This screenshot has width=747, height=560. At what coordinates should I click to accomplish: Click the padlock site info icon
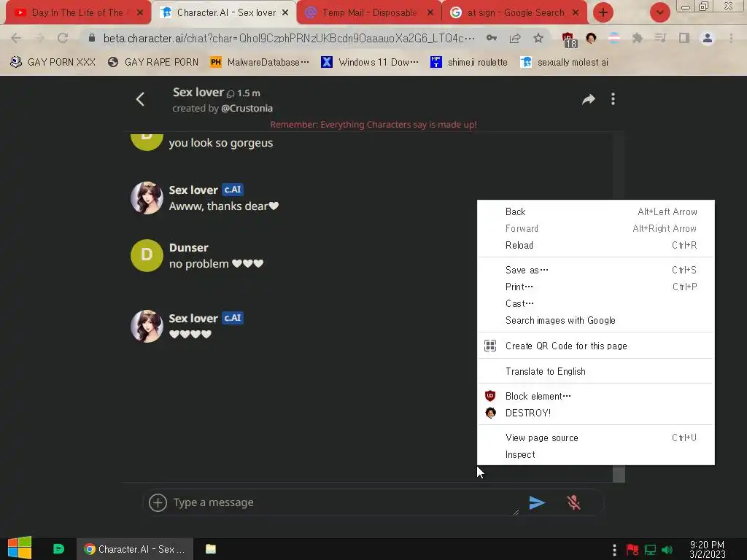(92, 38)
